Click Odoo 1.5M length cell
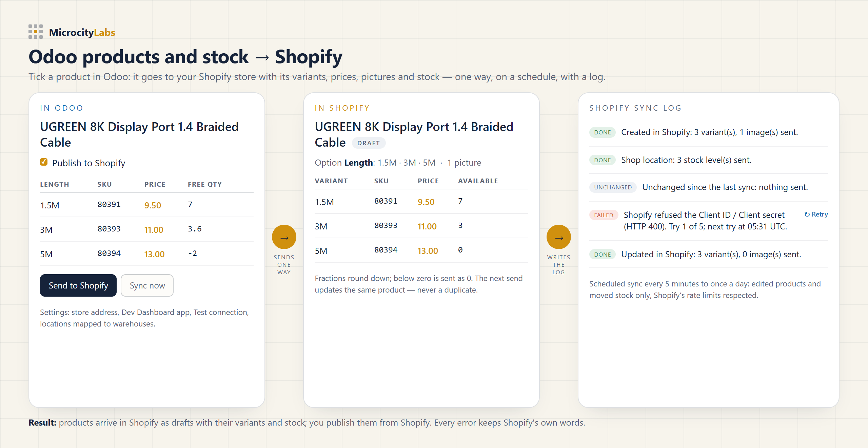 coord(50,205)
